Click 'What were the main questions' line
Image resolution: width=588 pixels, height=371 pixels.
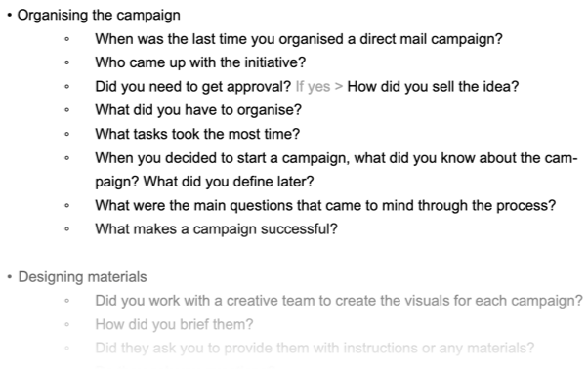tap(325, 206)
